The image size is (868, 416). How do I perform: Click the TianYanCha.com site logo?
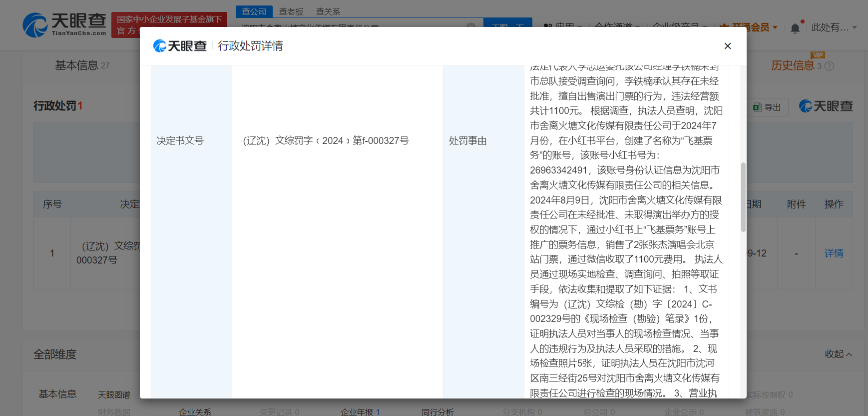coord(65,25)
